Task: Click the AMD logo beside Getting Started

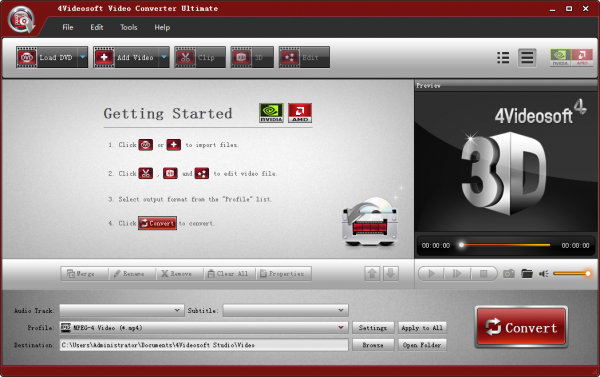Action: pyautogui.click(x=300, y=113)
